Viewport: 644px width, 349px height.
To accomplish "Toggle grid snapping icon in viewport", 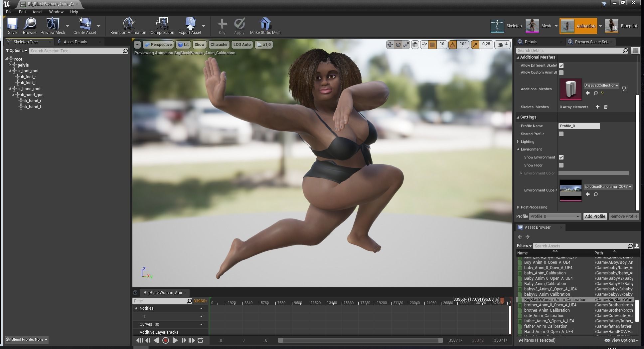I will (x=432, y=45).
